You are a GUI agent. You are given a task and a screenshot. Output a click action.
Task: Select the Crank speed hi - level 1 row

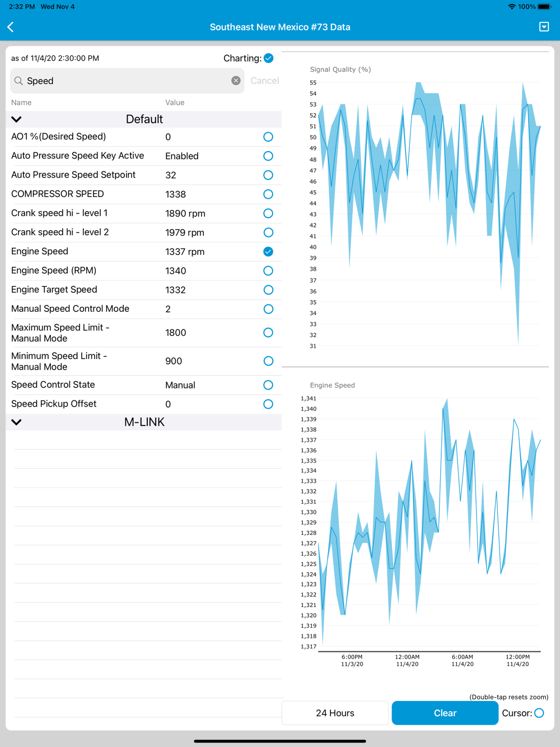coord(143,213)
